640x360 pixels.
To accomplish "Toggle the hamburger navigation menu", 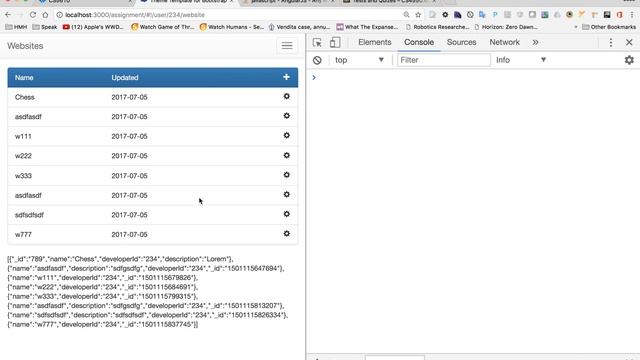I will [x=287, y=45].
